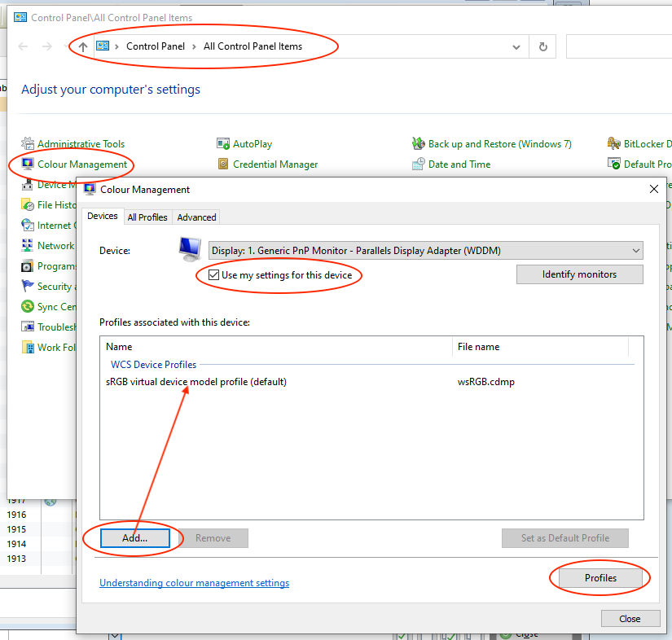Click the Add... button
This screenshot has height=640, width=672.
point(135,538)
